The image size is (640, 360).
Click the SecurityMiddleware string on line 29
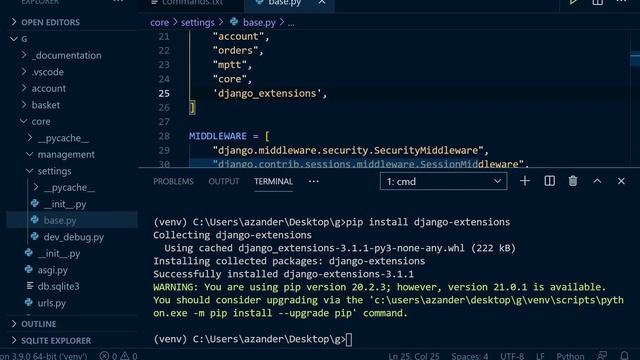tap(348, 150)
